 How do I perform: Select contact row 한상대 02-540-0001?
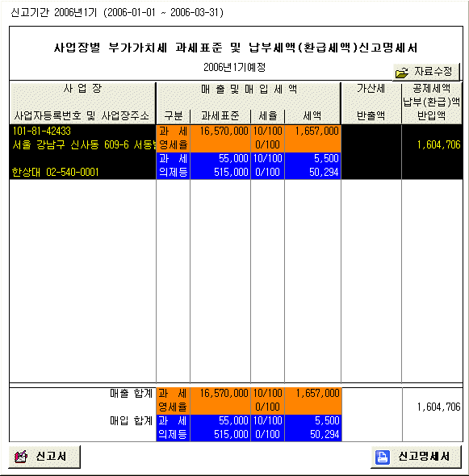click(55, 172)
